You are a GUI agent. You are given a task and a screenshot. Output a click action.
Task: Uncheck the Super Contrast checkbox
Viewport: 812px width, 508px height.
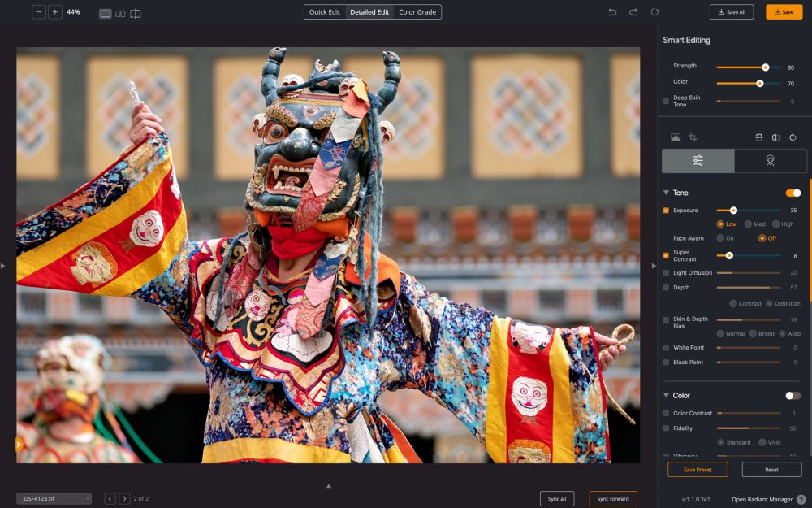click(666, 255)
